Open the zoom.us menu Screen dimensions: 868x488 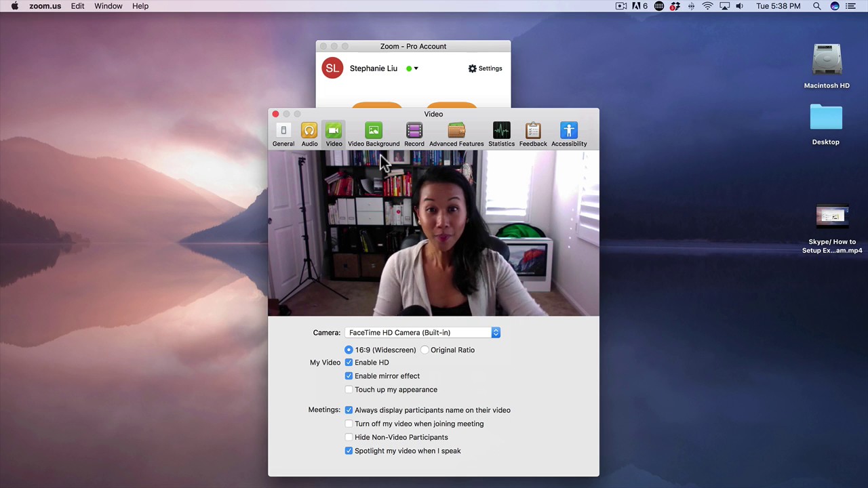click(x=45, y=6)
